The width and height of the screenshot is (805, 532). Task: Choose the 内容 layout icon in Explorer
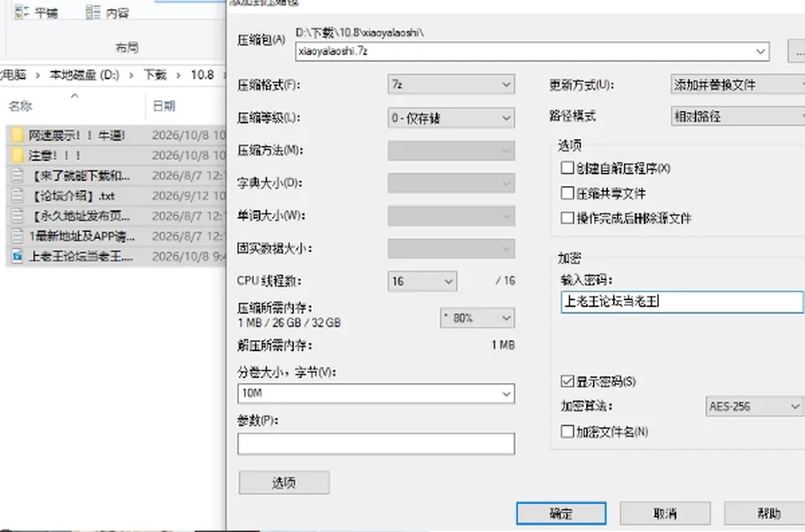pos(93,13)
